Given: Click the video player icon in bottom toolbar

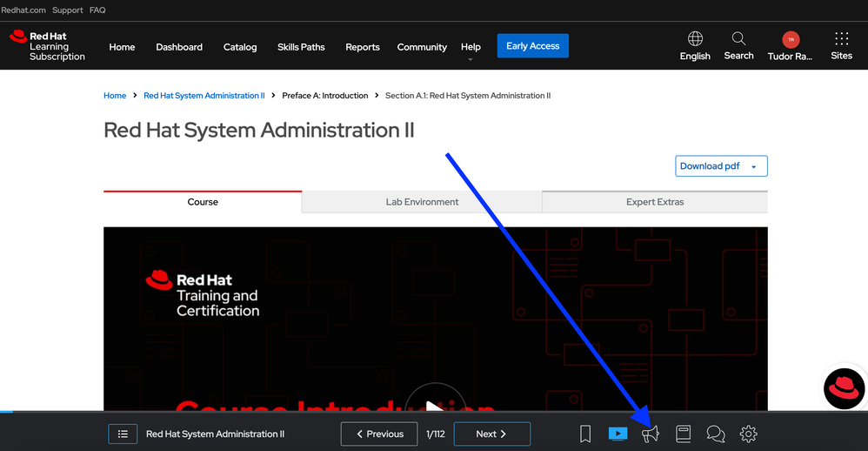Looking at the screenshot, I should pos(618,434).
